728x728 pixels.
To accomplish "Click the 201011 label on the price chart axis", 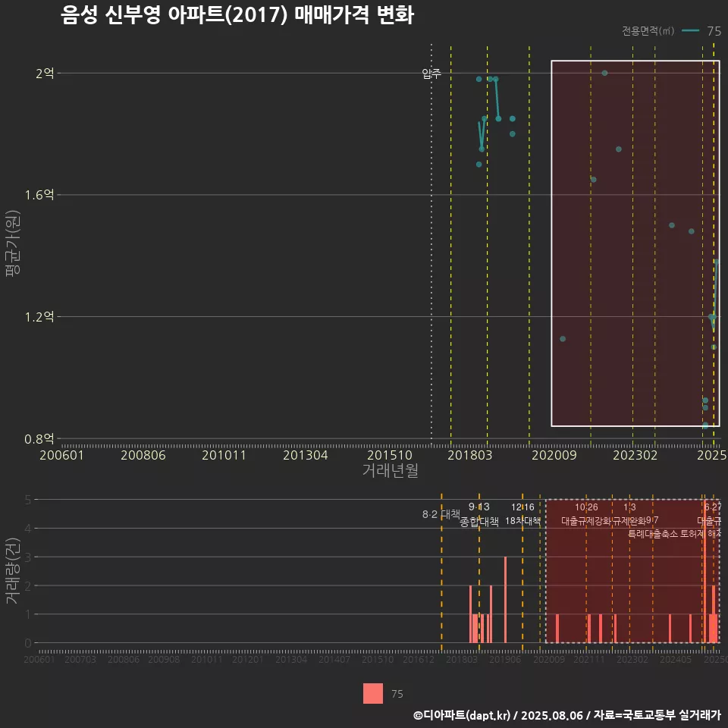I will 224,455.
